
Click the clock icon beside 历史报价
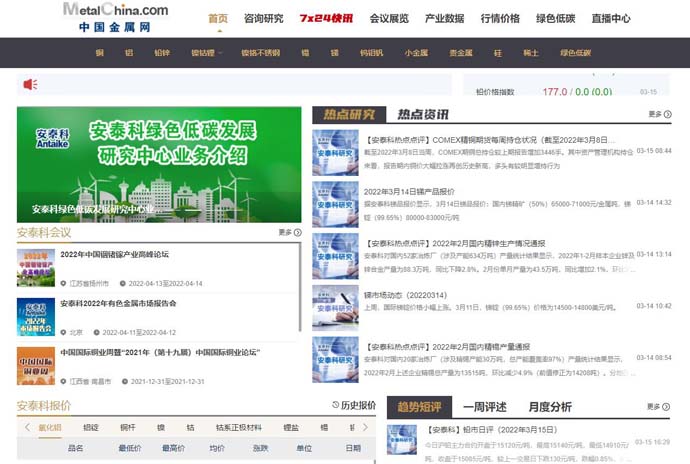(336, 405)
